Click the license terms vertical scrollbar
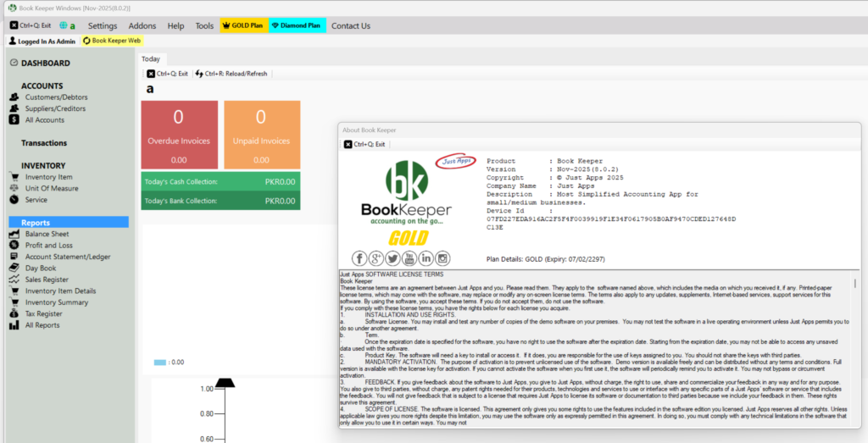Viewport: 868px width, 443px height. pyautogui.click(x=854, y=356)
